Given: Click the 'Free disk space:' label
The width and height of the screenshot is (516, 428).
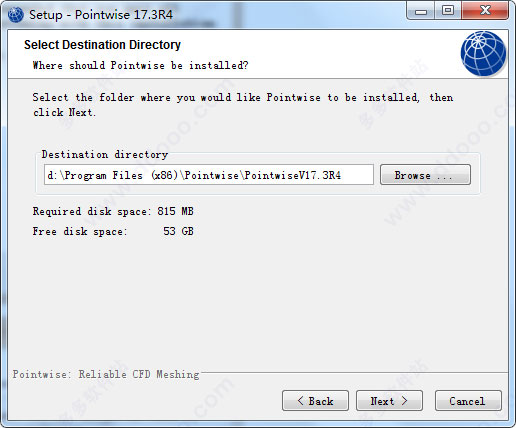Looking at the screenshot, I should [x=80, y=231].
